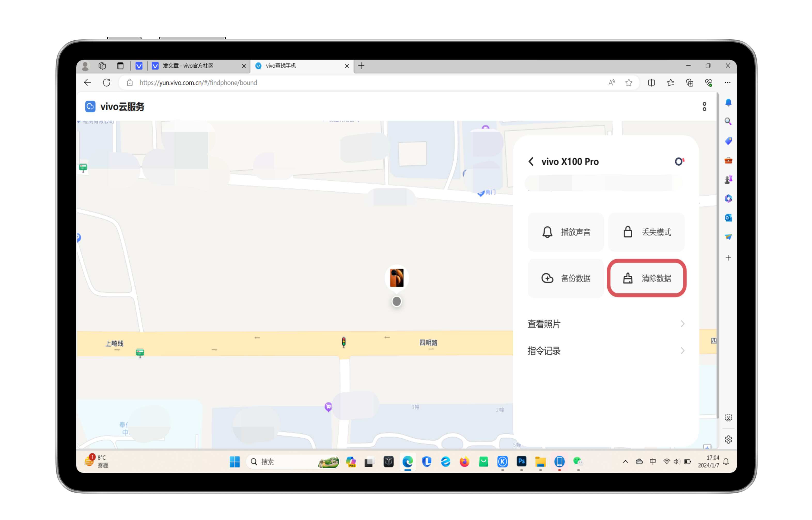Open Edge sidebar Microsoft 365 icon

tap(728, 199)
